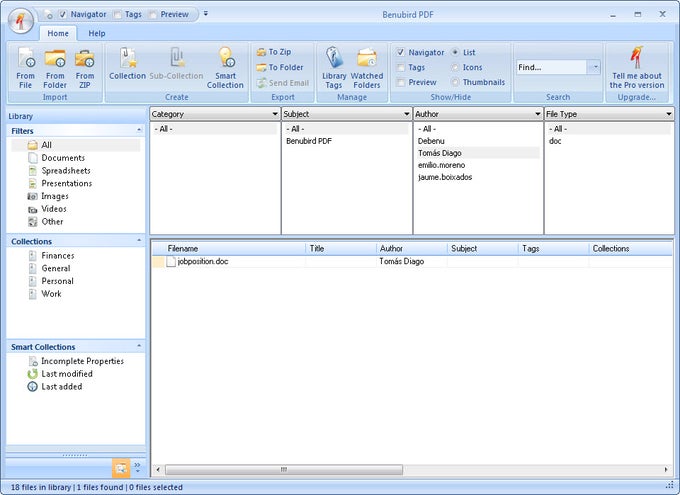The image size is (680, 495).
Task: Import from a ZIP archive
Action: tap(85, 68)
